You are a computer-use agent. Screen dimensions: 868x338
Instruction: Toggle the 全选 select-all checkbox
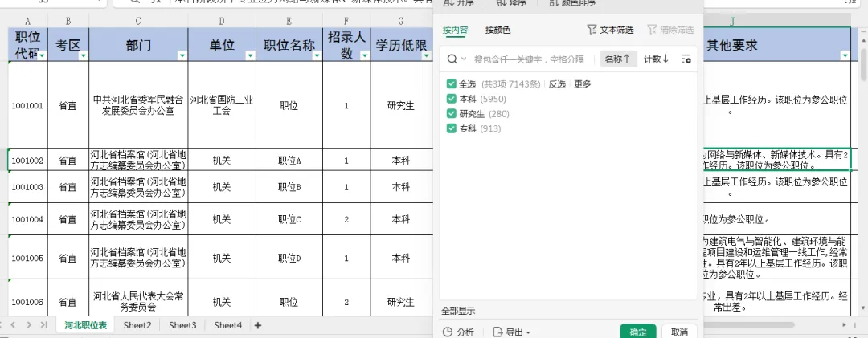click(x=451, y=84)
